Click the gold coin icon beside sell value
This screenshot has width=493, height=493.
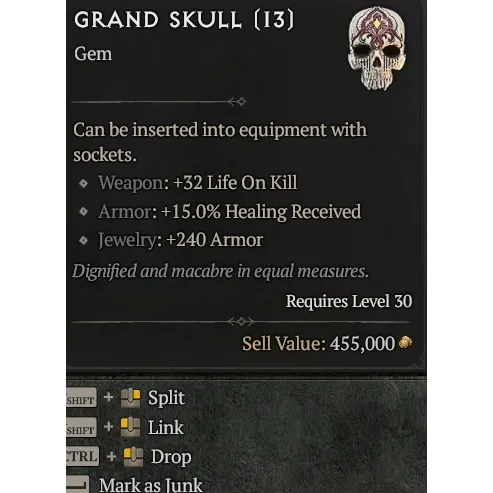click(x=405, y=343)
